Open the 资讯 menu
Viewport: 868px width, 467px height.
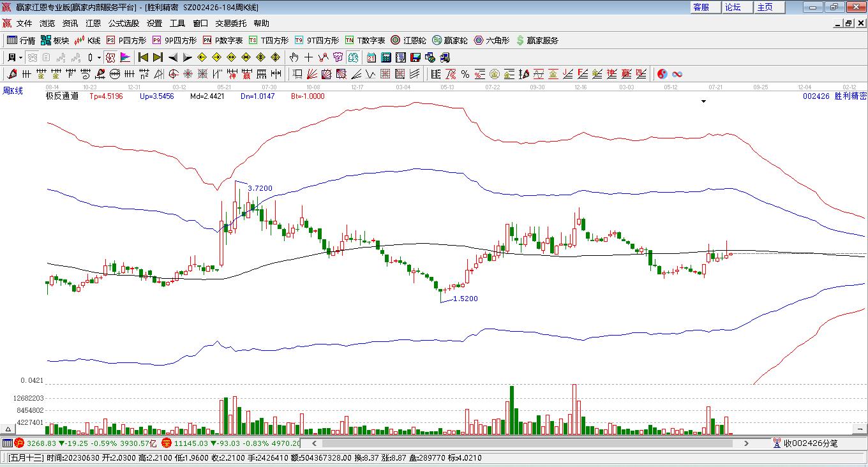click(x=70, y=24)
